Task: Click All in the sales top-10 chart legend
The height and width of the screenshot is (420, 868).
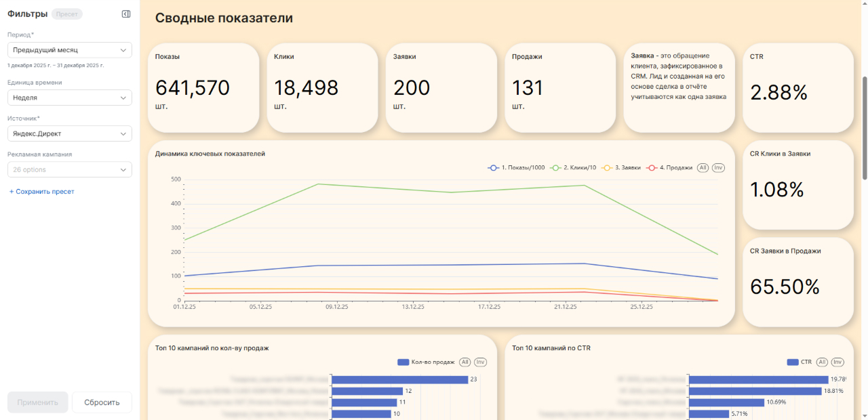Action: [465, 362]
